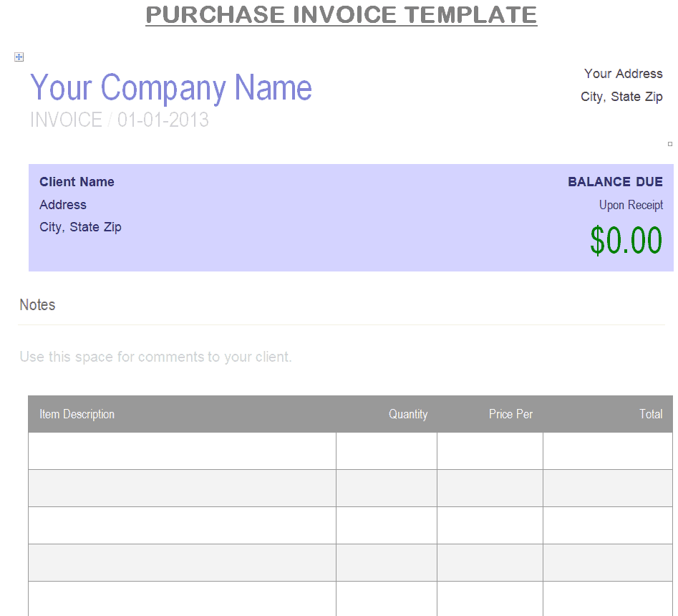
Task: Click the Client Name field
Action: coord(77,182)
